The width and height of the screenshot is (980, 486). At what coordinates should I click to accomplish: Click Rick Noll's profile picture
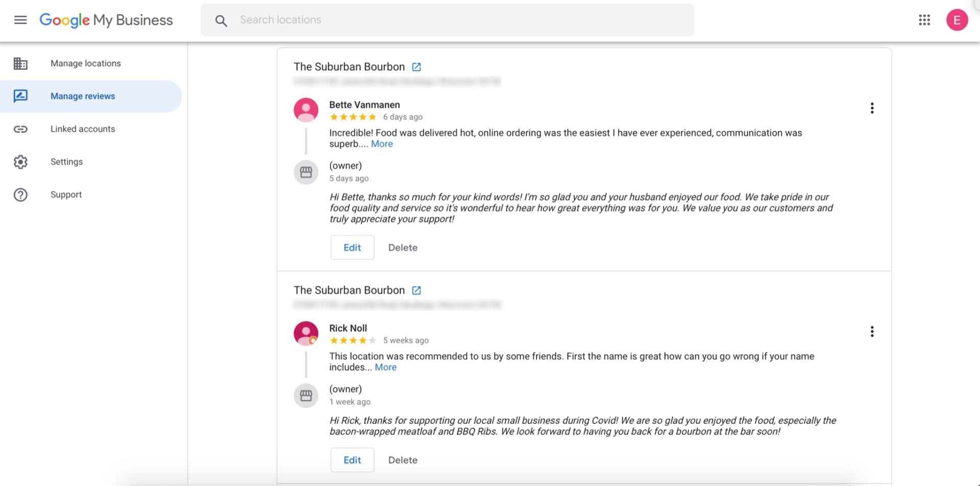coord(306,333)
